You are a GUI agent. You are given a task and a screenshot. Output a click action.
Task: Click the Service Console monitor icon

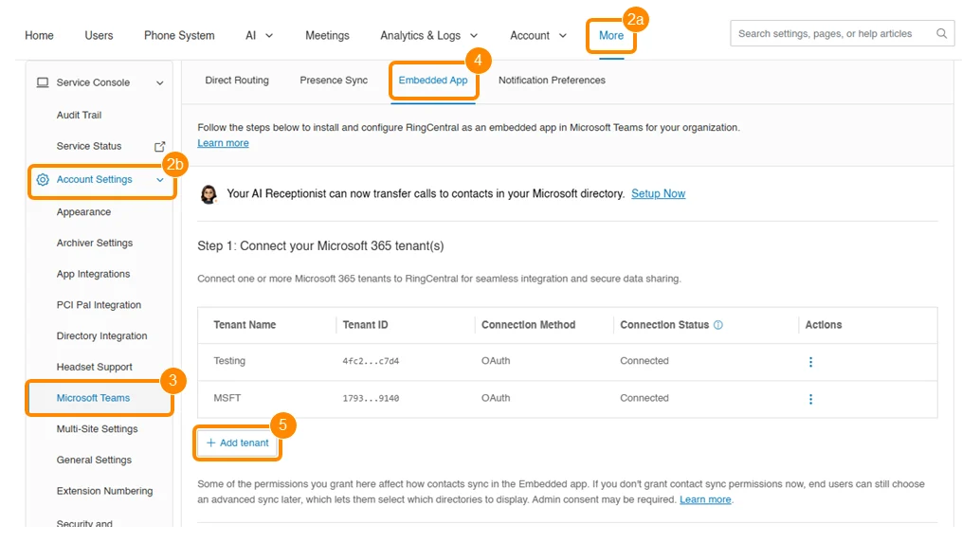pyautogui.click(x=43, y=82)
